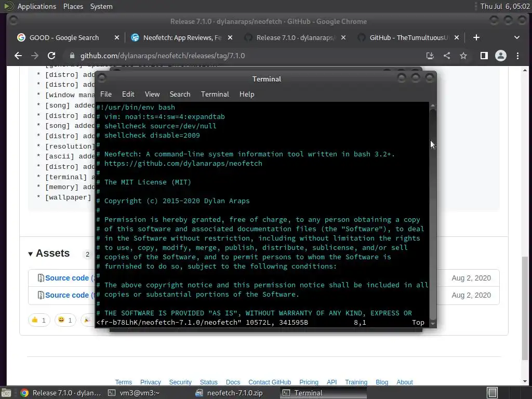Open the Chrome profile avatar
The height and width of the screenshot is (399, 532).
pyautogui.click(x=500, y=56)
